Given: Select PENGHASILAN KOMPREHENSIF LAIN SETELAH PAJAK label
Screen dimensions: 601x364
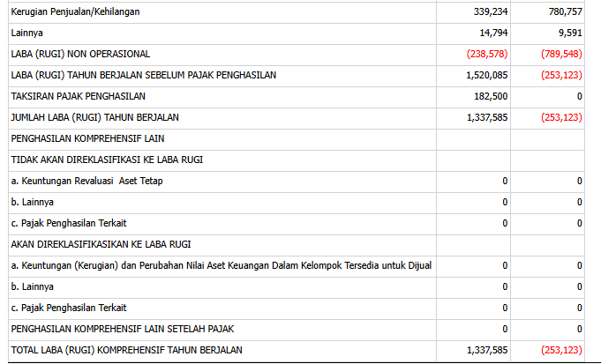Looking at the screenshot, I should click(x=122, y=329).
